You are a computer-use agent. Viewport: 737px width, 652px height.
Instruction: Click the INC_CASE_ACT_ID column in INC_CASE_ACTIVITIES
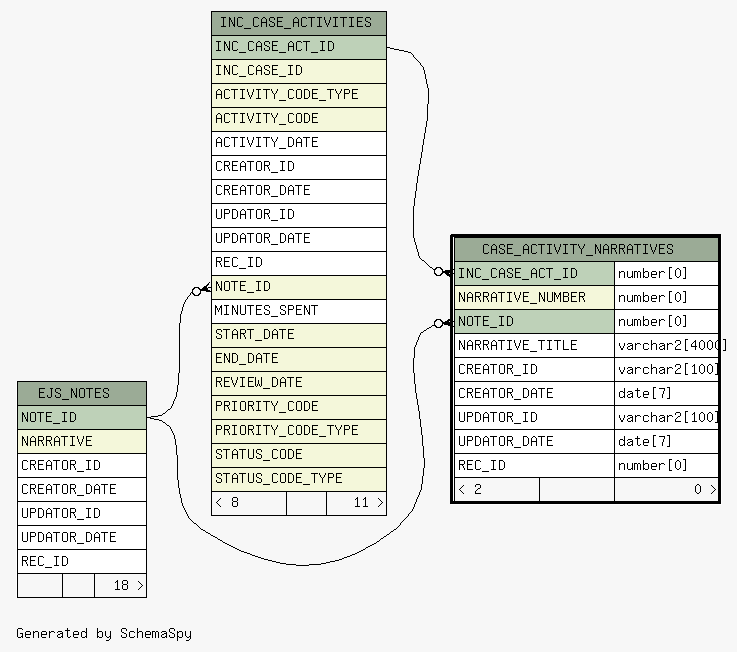(298, 46)
